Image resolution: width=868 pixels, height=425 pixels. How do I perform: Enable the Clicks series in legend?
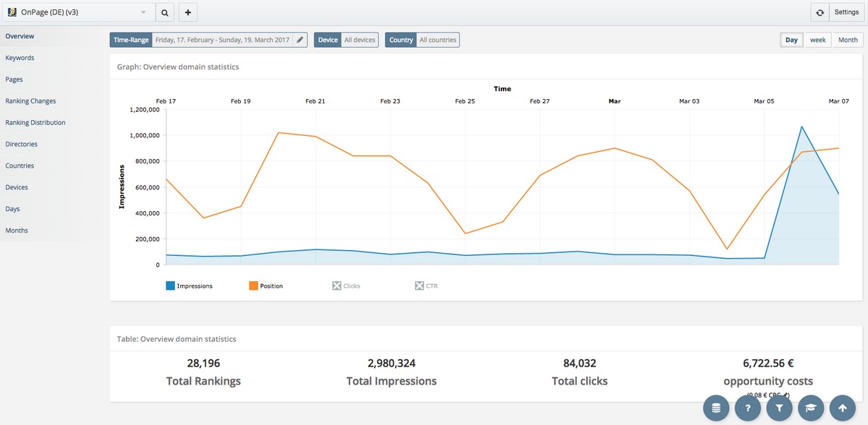[x=346, y=286]
